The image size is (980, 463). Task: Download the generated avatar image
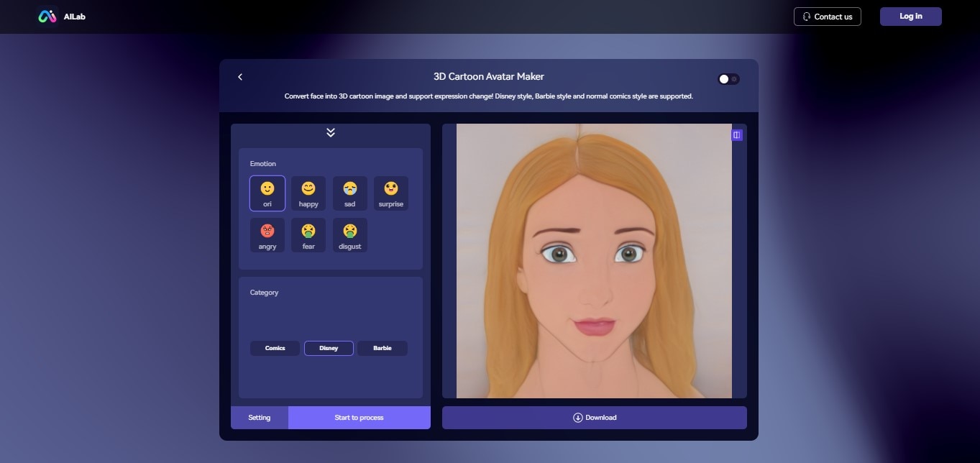[595, 418]
